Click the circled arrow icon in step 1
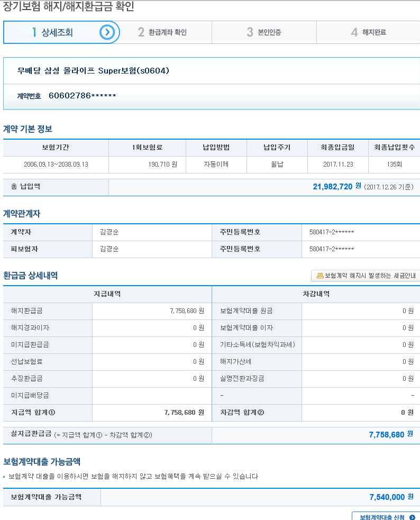The width and height of the screenshot is (420, 520). [107, 32]
